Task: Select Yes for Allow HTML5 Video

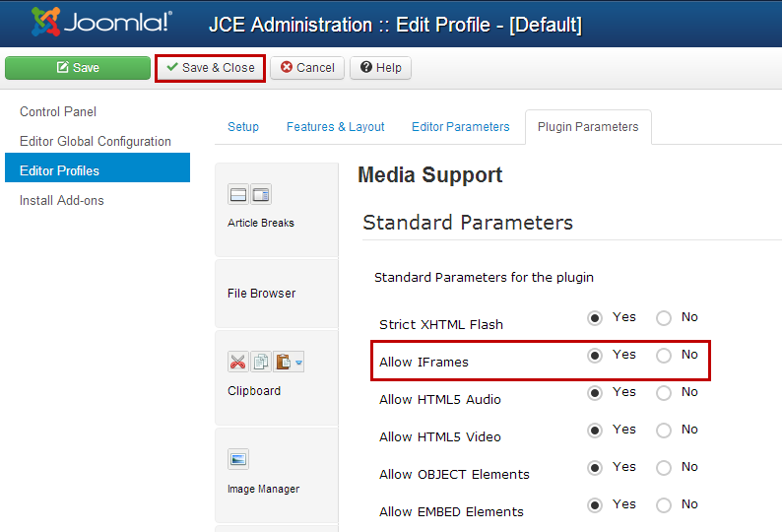Action: (x=595, y=431)
